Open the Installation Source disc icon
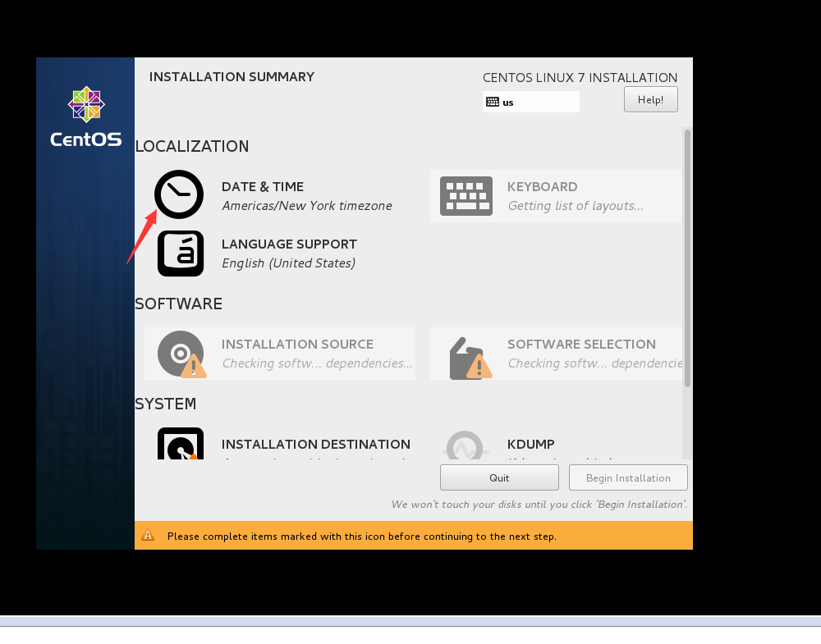 181,354
